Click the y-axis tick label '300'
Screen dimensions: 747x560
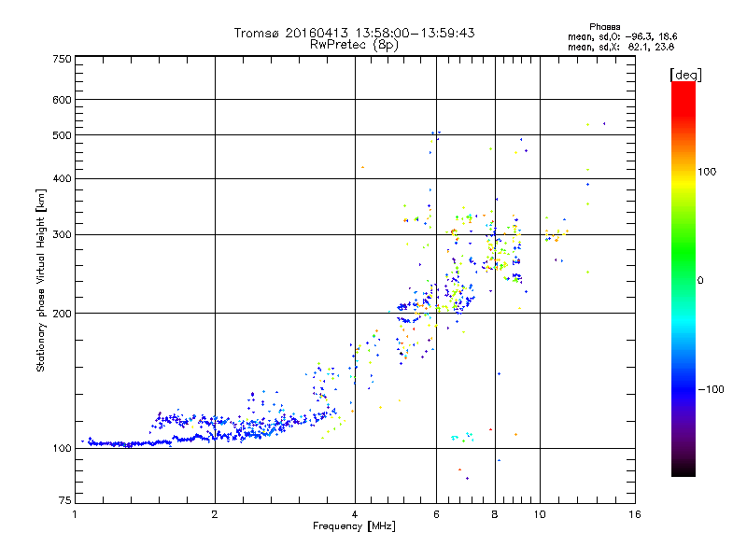point(62,235)
